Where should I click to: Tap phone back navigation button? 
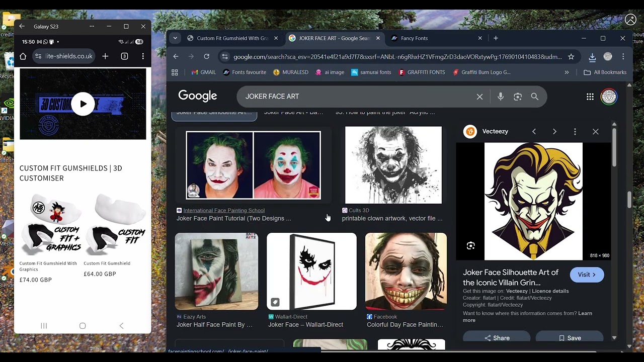(x=121, y=326)
